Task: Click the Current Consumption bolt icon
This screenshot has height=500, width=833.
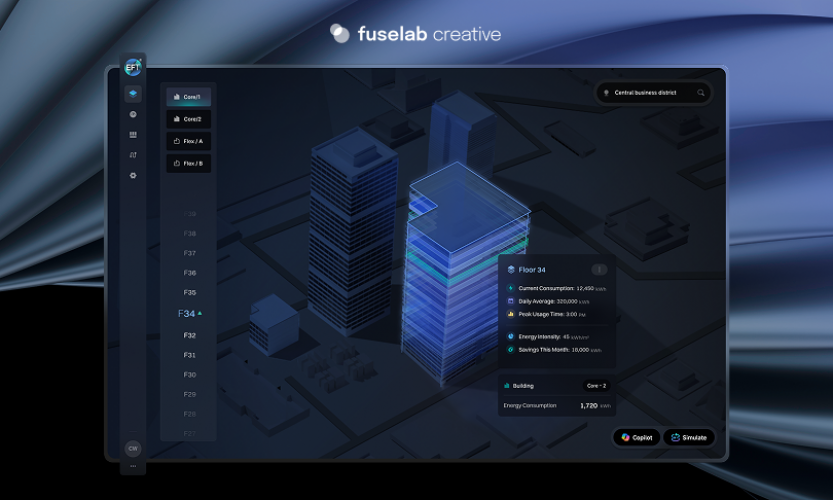Action: point(511,288)
